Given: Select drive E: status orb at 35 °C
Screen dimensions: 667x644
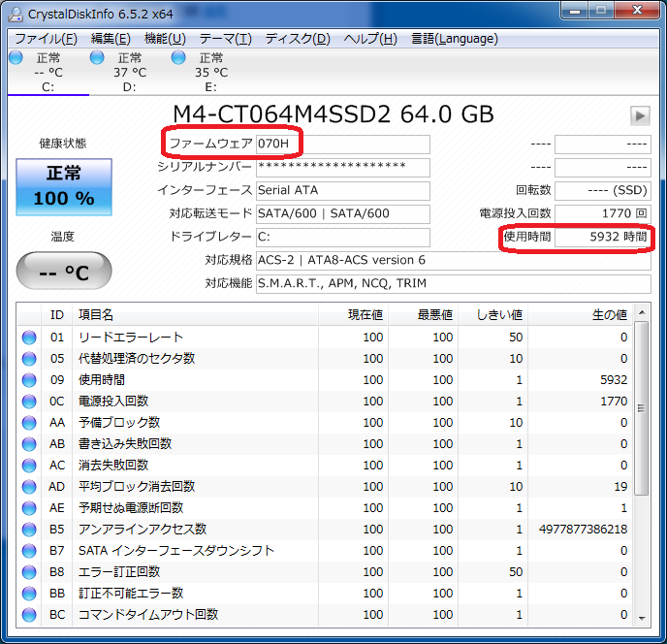Looking at the screenshot, I should point(178,58).
